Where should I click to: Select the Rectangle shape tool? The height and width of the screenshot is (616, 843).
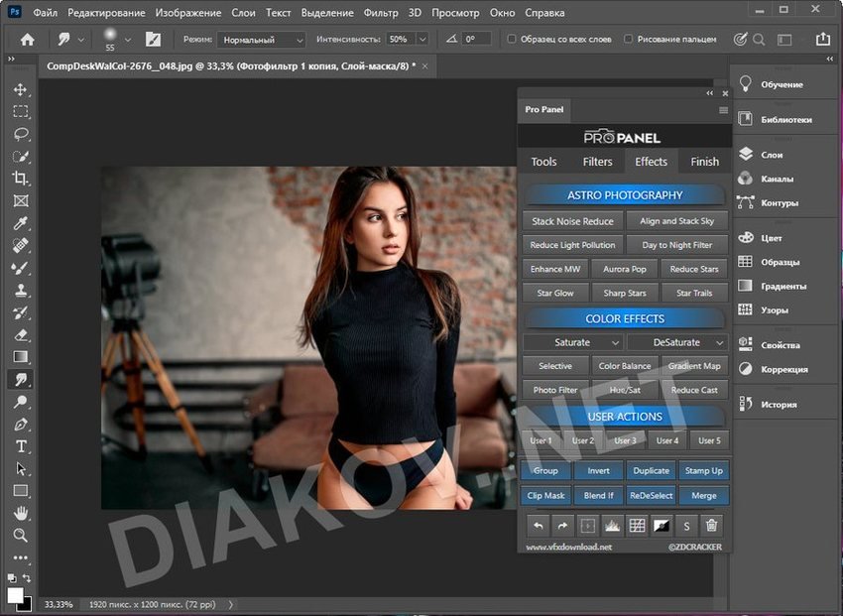tap(21, 490)
